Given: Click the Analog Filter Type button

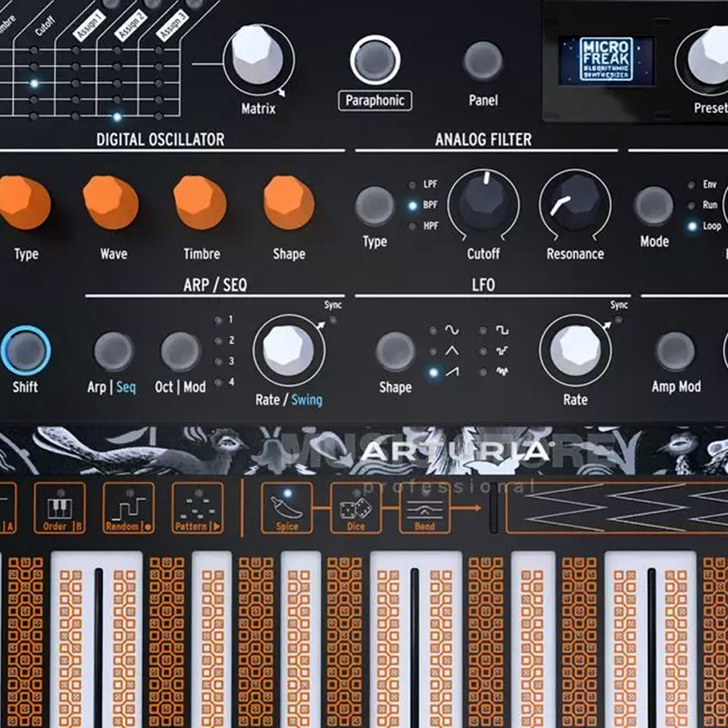Looking at the screenshot, I should [x=375, y=206].
